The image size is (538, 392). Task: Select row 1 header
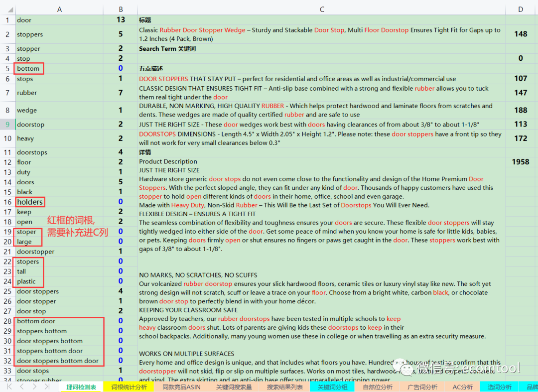click(x=7, y=20)
